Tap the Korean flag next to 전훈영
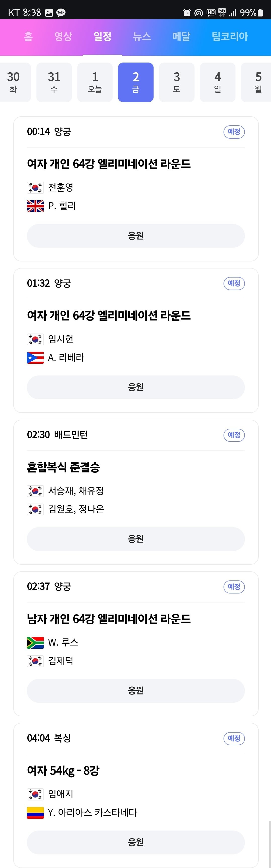271x868 pixels. click(35, 188)
